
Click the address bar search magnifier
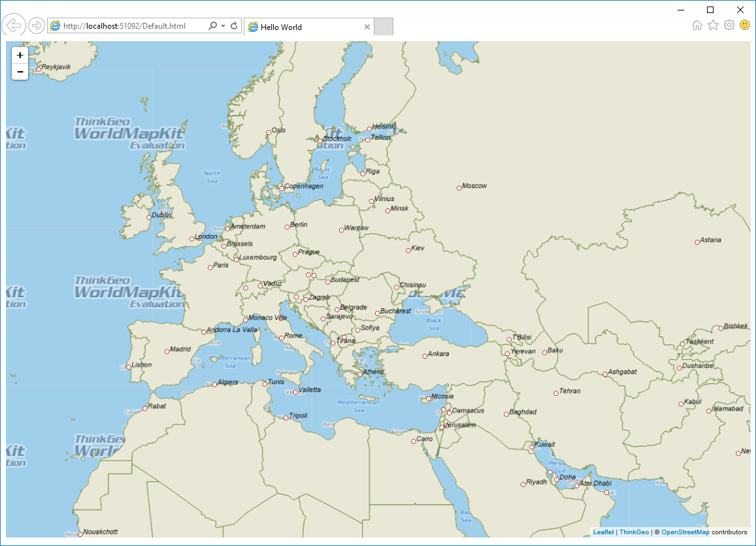pos(212,26)
